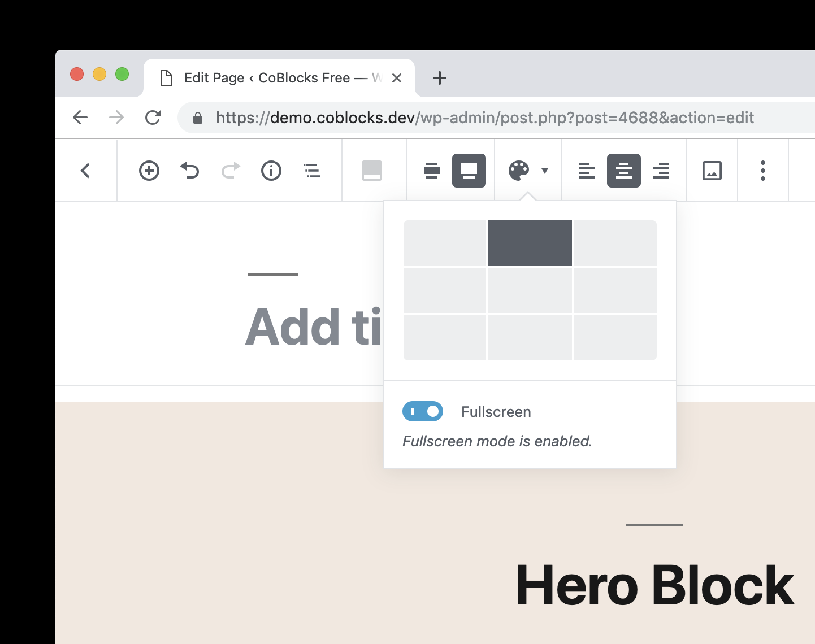Click the Fullscreen label
This screenshot has height=644, width=815.
(x=496, y=412)
